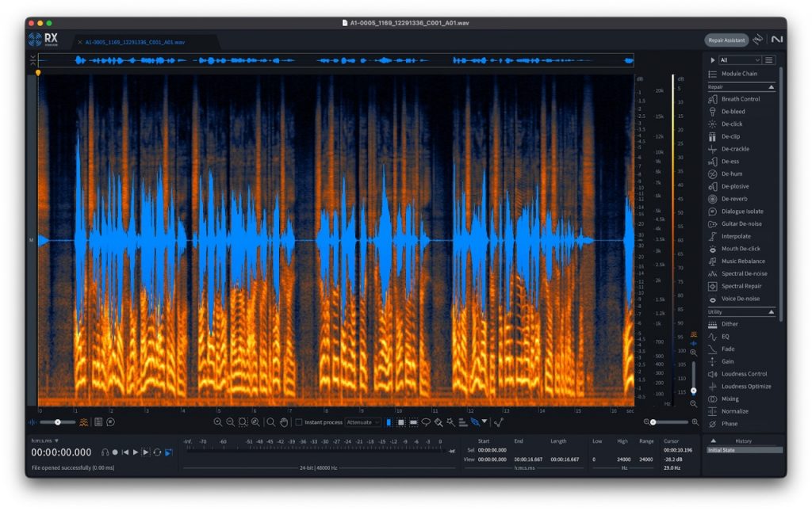Toggle the record button
This screenshot has height=511, width=812.
click(115, 452)
